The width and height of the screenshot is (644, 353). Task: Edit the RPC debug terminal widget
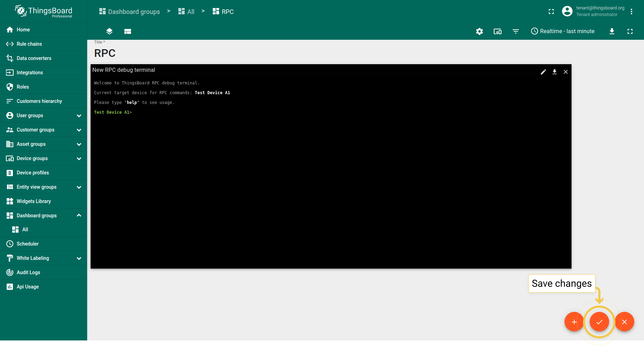[x=543, y=72]
